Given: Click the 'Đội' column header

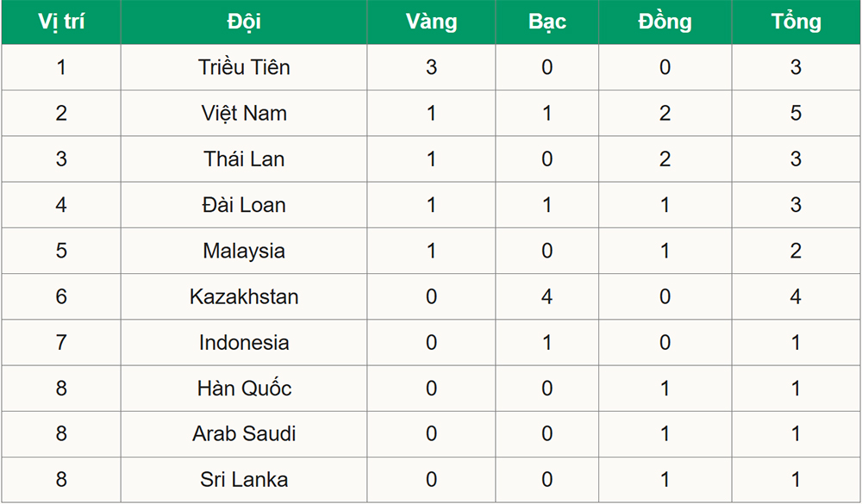Looking at the screenshot, I should [x=244, y=22].
